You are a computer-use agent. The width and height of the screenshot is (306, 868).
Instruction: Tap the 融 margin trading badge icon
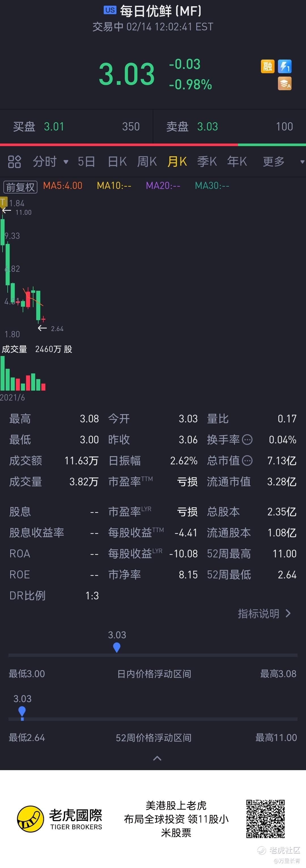tap(268, 66)
